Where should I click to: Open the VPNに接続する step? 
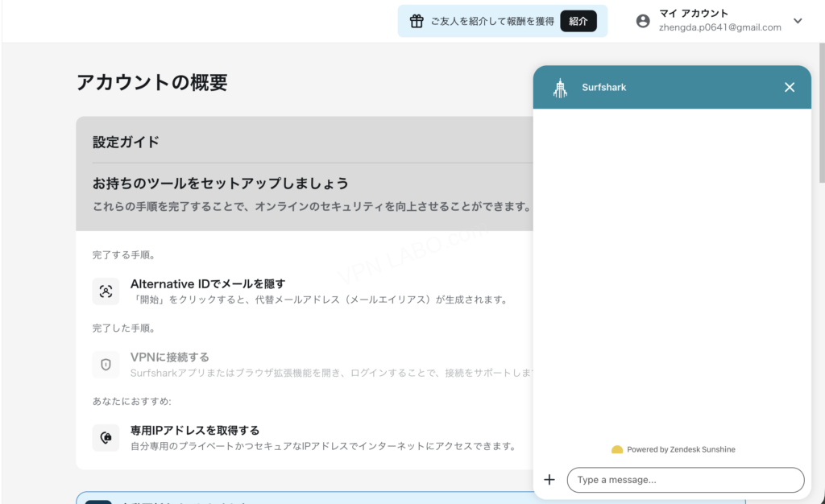tap(170, 357)
